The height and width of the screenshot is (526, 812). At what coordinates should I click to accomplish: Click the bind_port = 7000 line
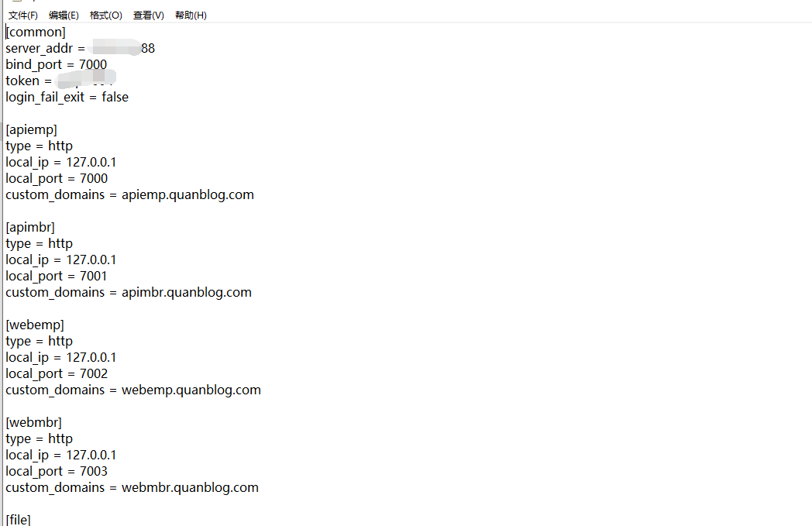57,65
